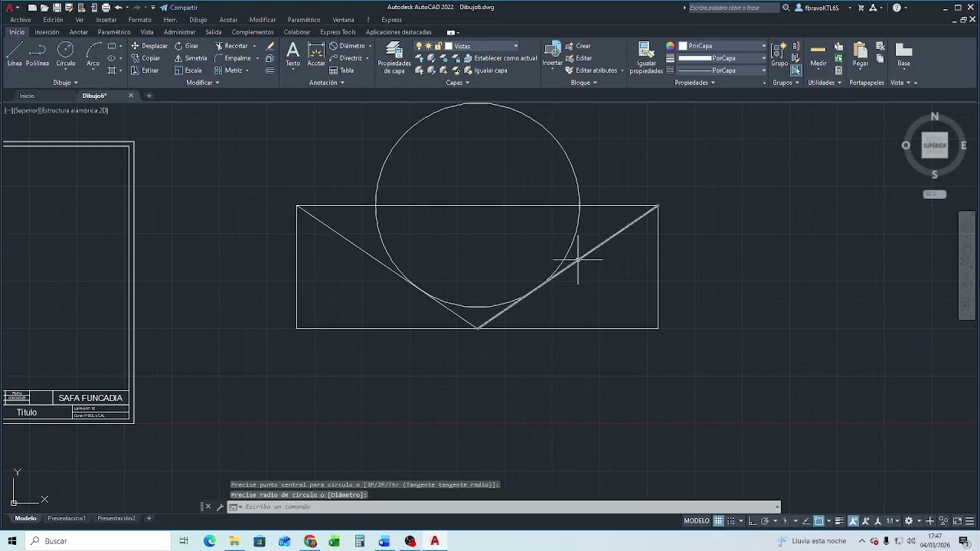This screenshot has width=980, height=551.
Task: Activate the Desplazar (move) tool
Action: (149, 46)
